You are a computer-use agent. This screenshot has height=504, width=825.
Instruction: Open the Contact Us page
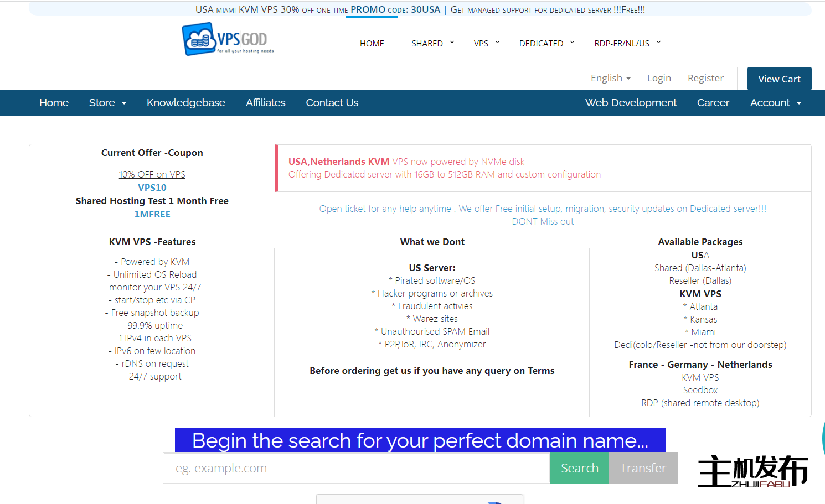(x=332, y=103)
